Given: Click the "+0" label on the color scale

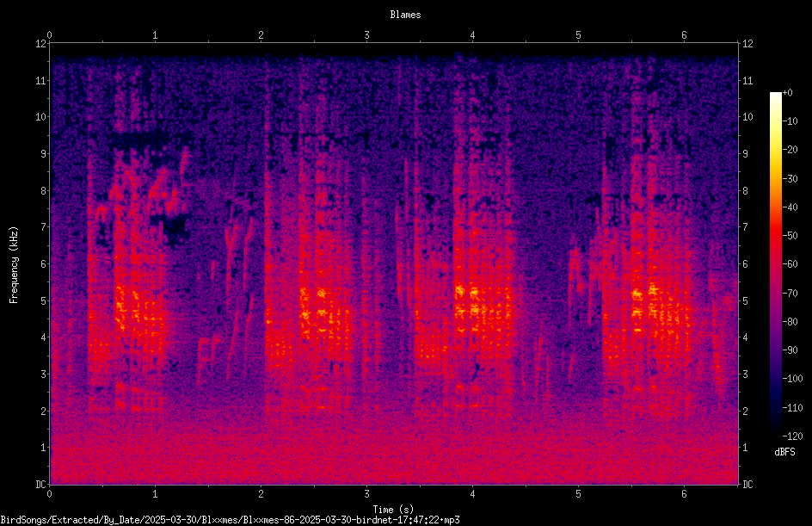Looking at the screenshot, I should 787,93.
